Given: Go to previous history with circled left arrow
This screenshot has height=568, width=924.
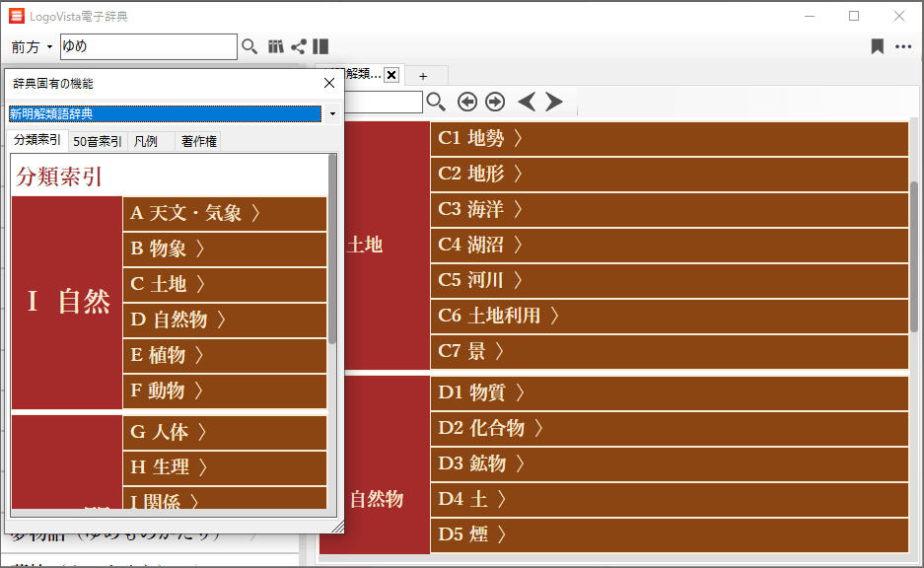Looking at the screenshot, I should click(467, 102).
